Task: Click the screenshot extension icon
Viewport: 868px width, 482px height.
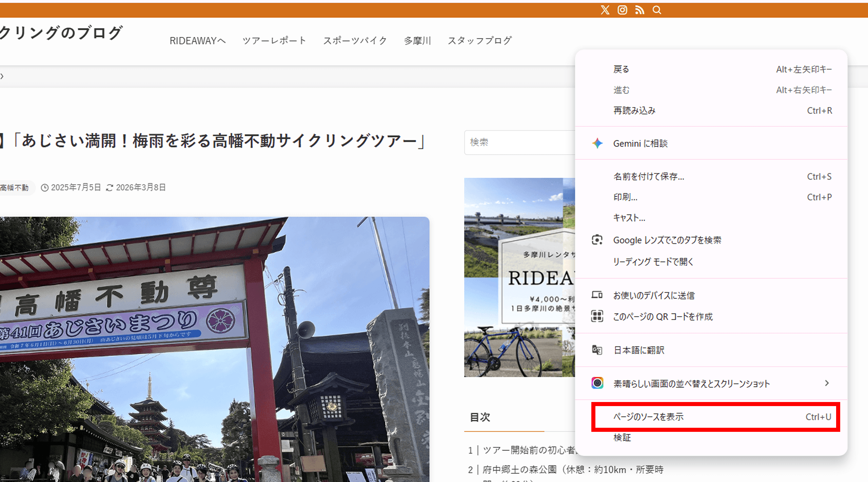Action: coord(597,383)
